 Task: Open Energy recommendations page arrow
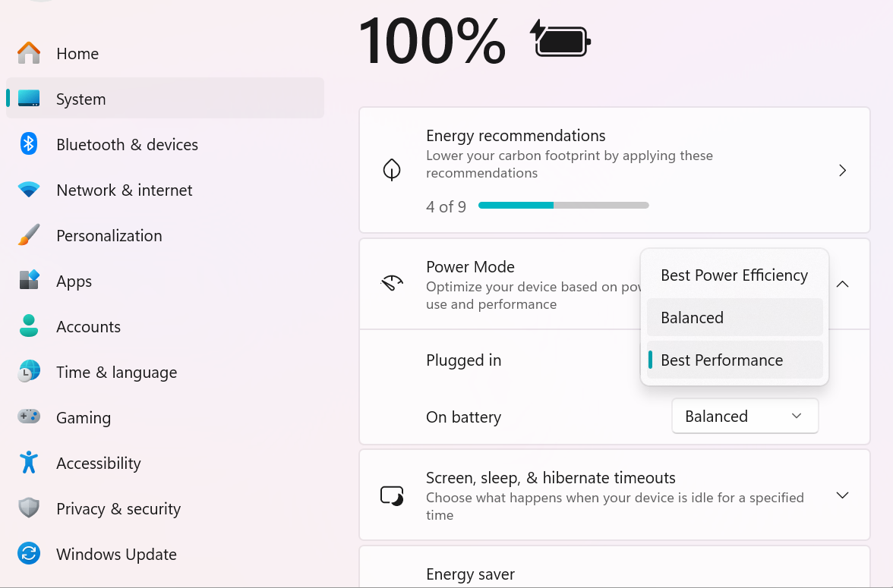(x=842, y=171)
